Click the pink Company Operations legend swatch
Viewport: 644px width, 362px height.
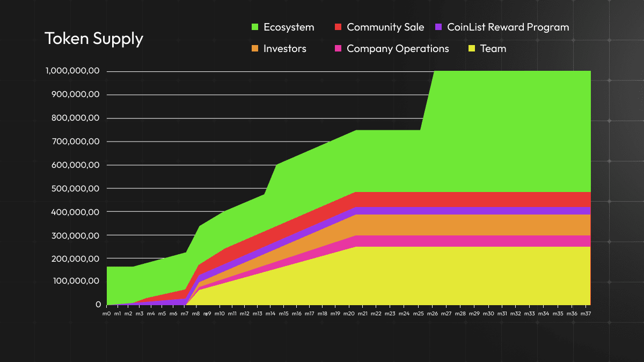pyautogui.click(x=338, y=49)
